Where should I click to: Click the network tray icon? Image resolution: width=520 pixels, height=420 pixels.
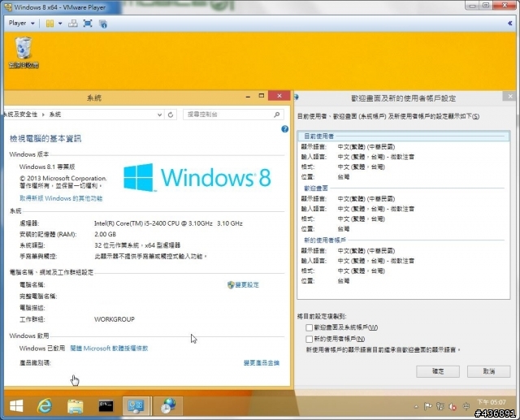440,406
